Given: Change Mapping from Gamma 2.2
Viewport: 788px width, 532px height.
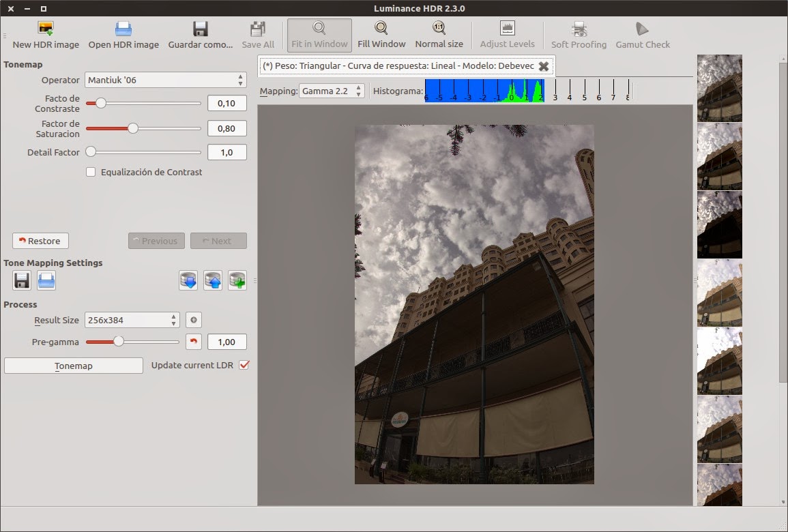Looking at the screenshot, I should pyautogui.click(x=332, y=89).
